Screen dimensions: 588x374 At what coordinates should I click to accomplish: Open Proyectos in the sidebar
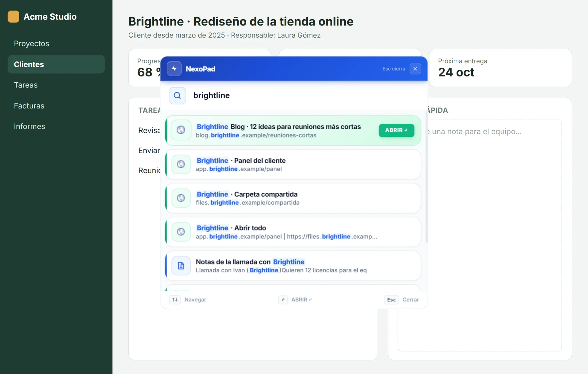click(x=56, y=43)
